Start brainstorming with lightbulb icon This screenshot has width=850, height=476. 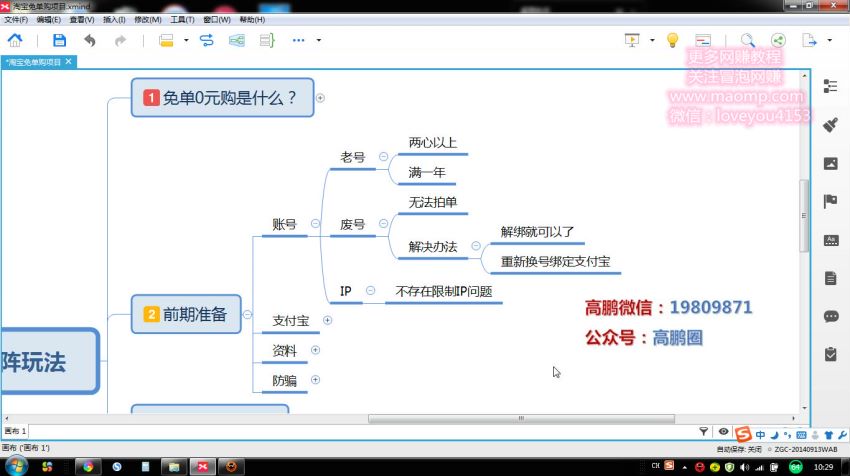(672, 40)
